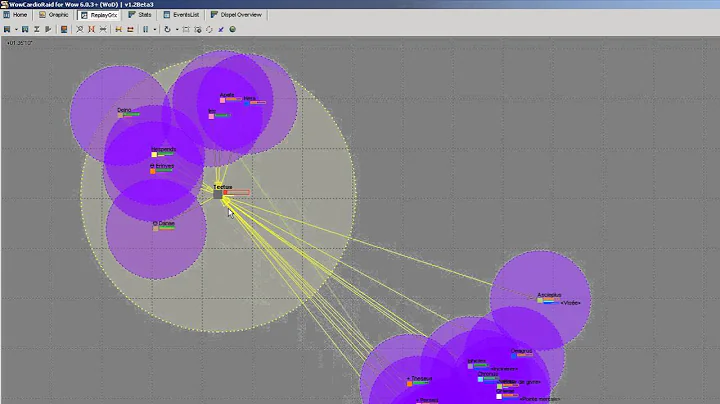Click the Stats tab's chart icon
This screenshot has height=404, width=720.
coord(132,15)
